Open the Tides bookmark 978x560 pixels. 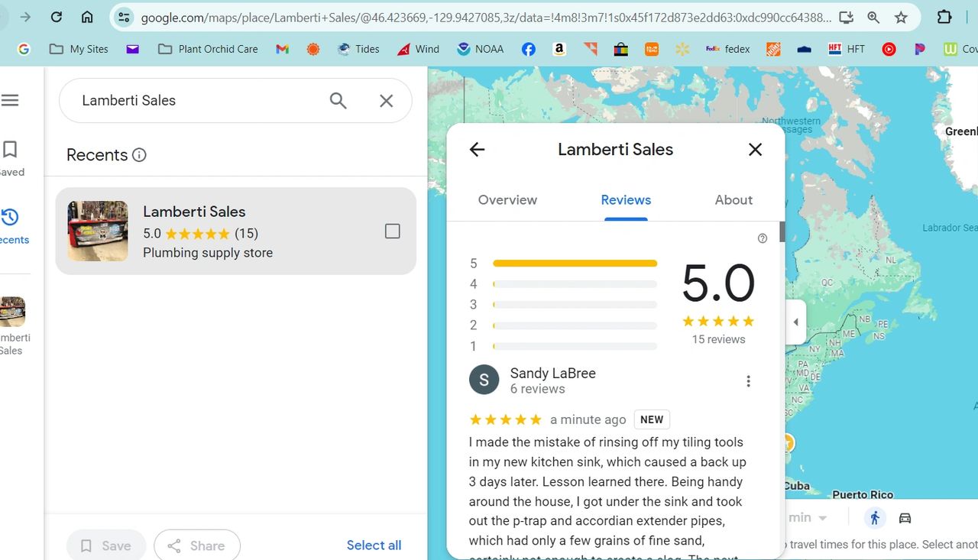coord(358,49)
